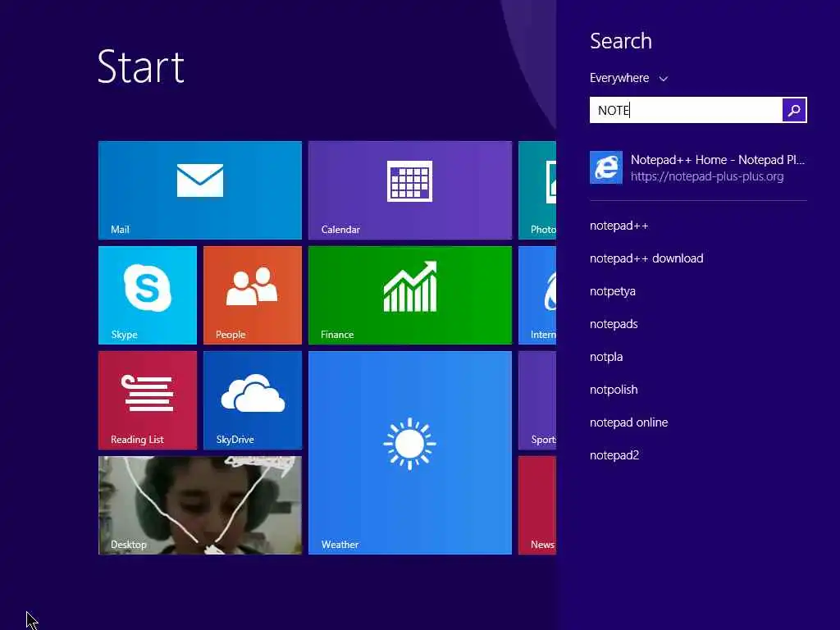Open the News tile
The height and width of the screenshot is (630, 840).
537,505
